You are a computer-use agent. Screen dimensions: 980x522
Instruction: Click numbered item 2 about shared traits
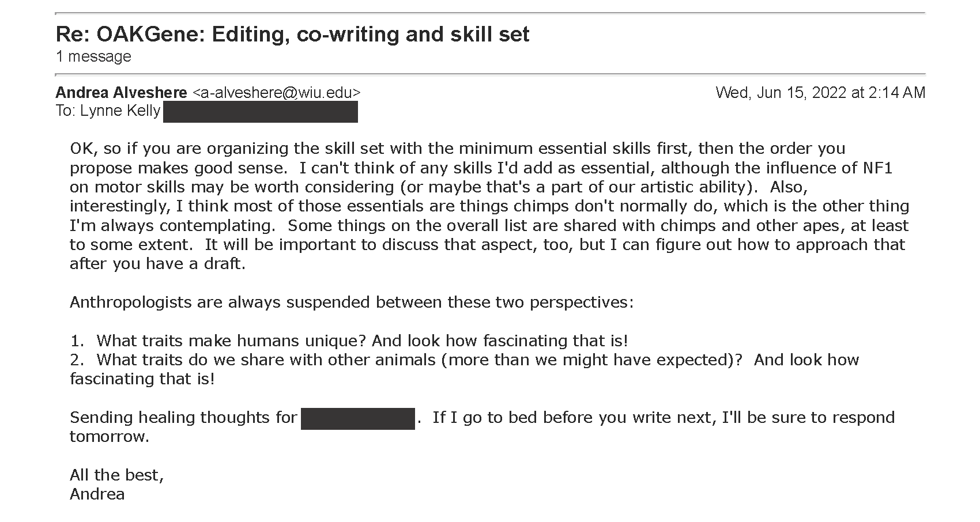(464, 369)
